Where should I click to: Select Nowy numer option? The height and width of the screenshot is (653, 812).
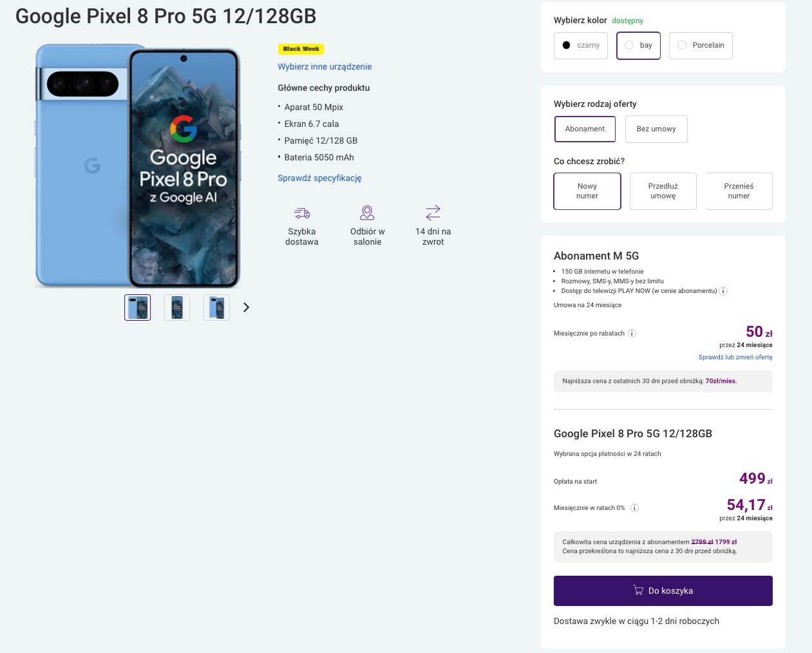(587, 191)
